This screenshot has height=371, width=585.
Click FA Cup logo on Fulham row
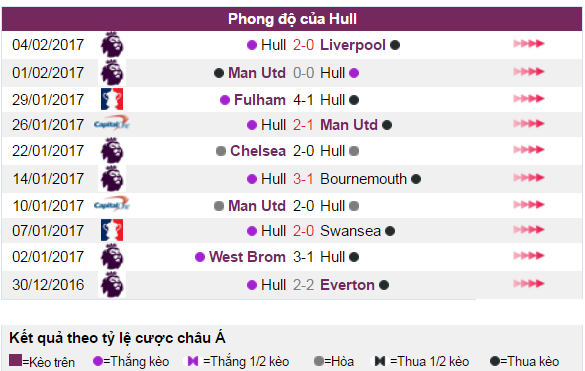coord(112,99)
